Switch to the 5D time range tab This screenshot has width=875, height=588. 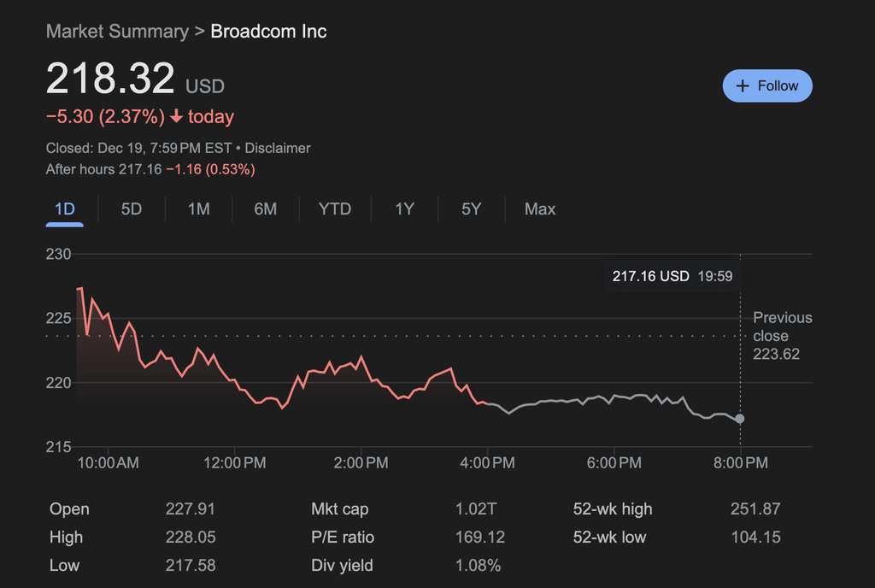point(132,209)
